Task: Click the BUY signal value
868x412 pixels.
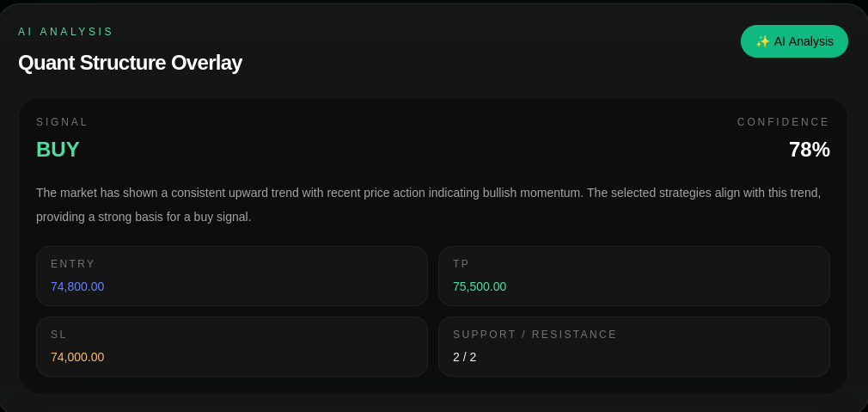Action: click(58, 150)
